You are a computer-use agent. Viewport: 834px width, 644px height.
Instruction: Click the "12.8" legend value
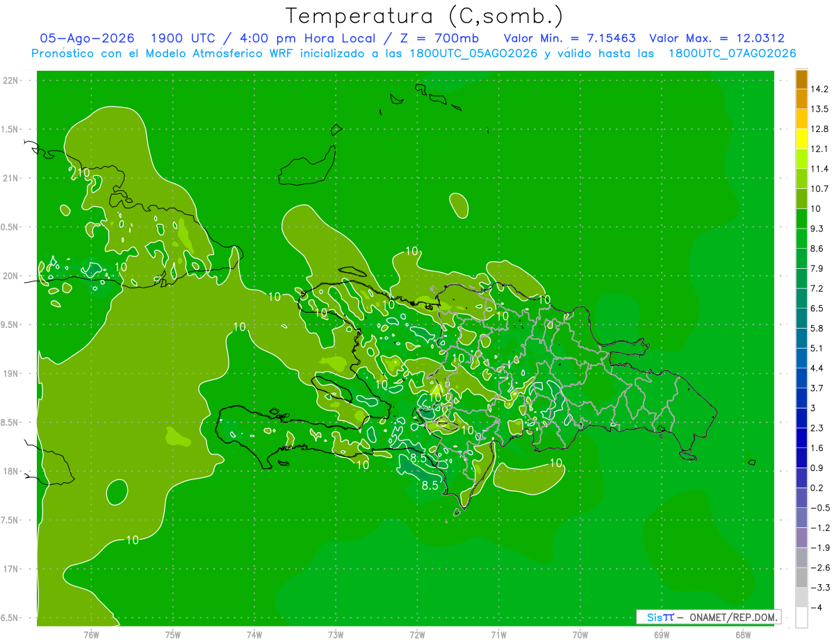(819, 129)
